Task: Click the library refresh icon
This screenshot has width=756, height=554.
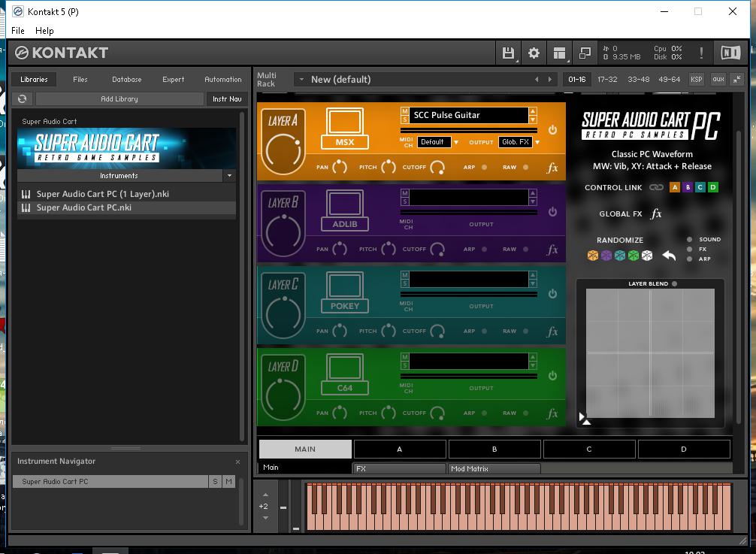Action: pyautogui.click(x=23, y=98)
